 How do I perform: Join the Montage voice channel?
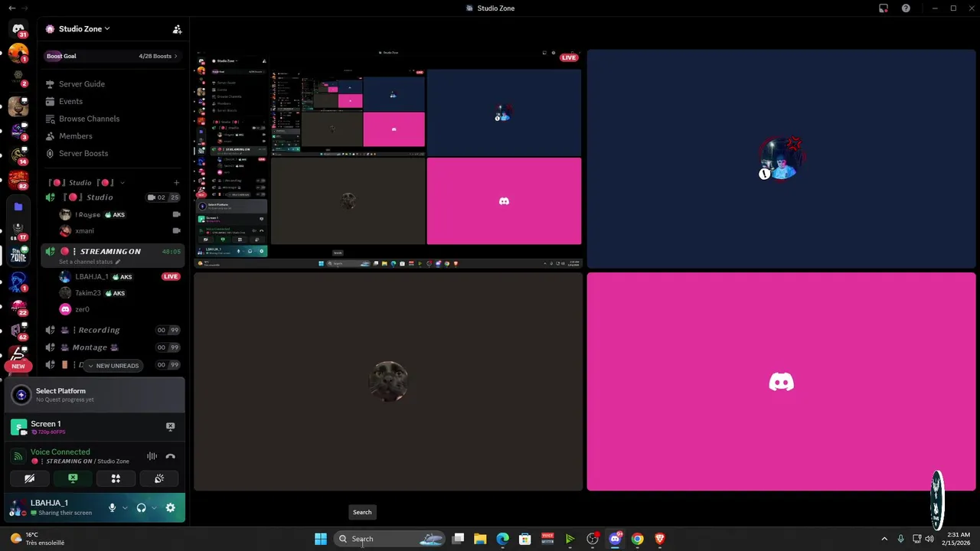[113, 347]
